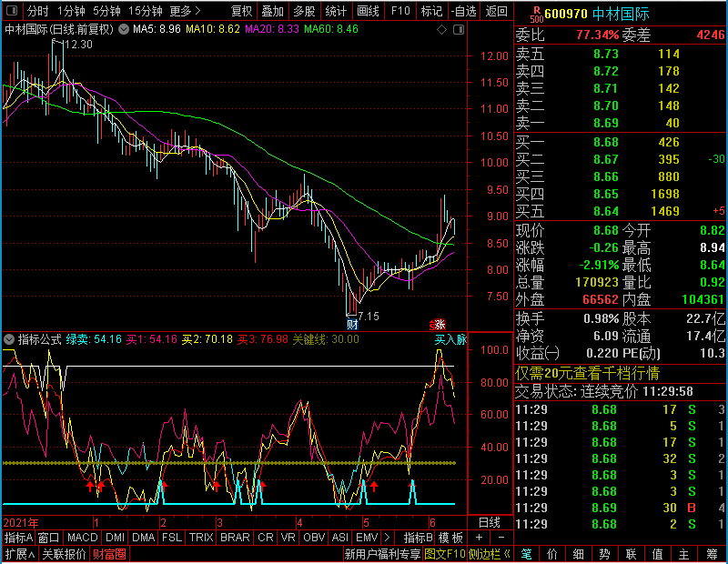Click the 日线 period label
Screen dimensions: 728x564
tap(490, 523)
